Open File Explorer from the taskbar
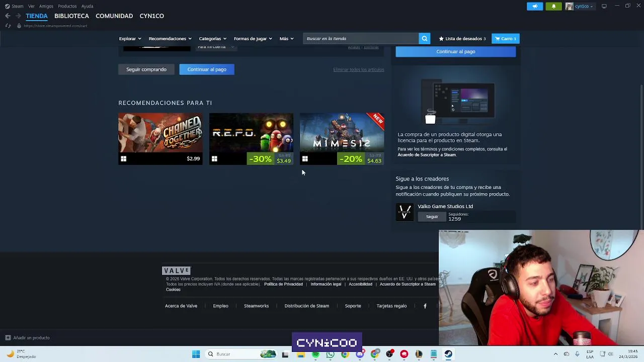The width and height of the screenshot is (644, 362). tap(300, 354)
